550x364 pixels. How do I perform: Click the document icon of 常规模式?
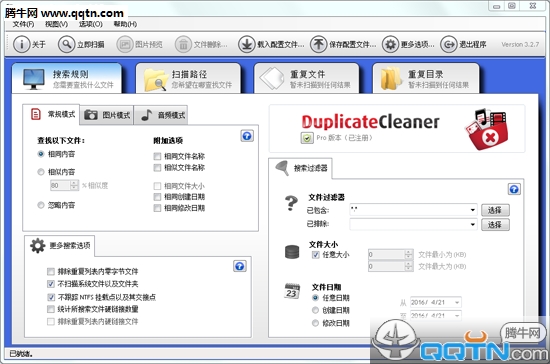(36, 114)
